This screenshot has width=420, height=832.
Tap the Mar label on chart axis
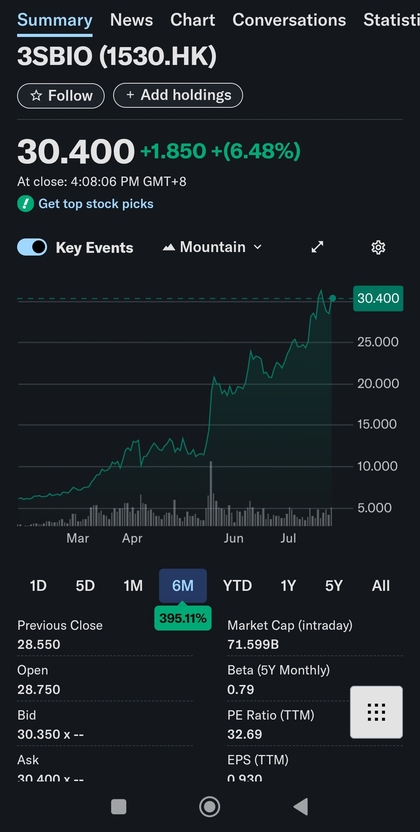tap(77, 539)
